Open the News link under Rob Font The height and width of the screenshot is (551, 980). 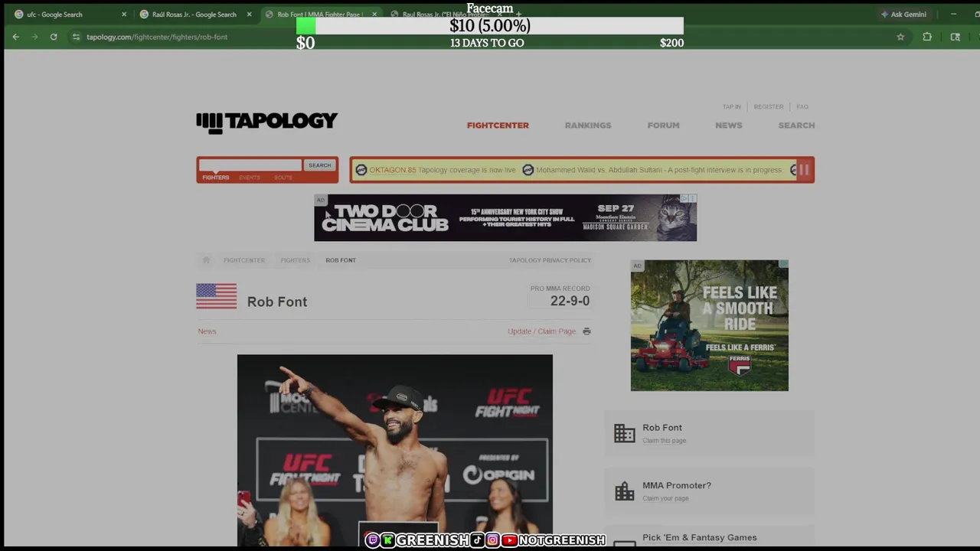(x=207, y=331)
